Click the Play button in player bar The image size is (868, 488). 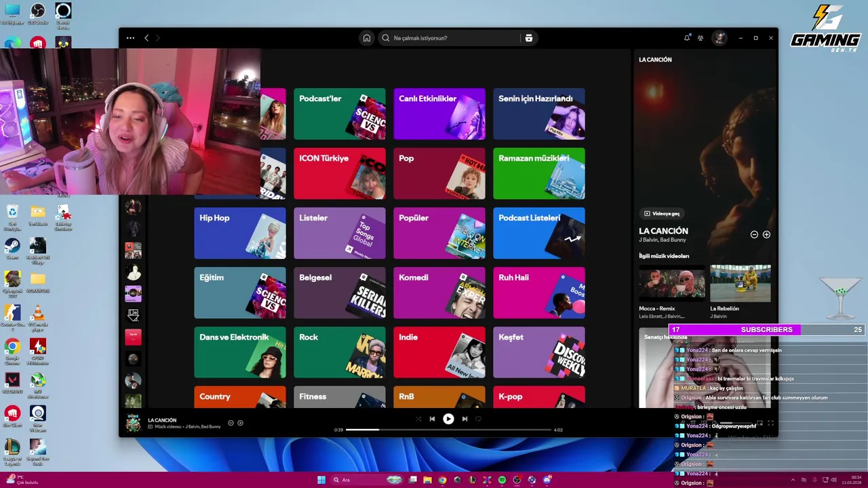pos(448,419)
